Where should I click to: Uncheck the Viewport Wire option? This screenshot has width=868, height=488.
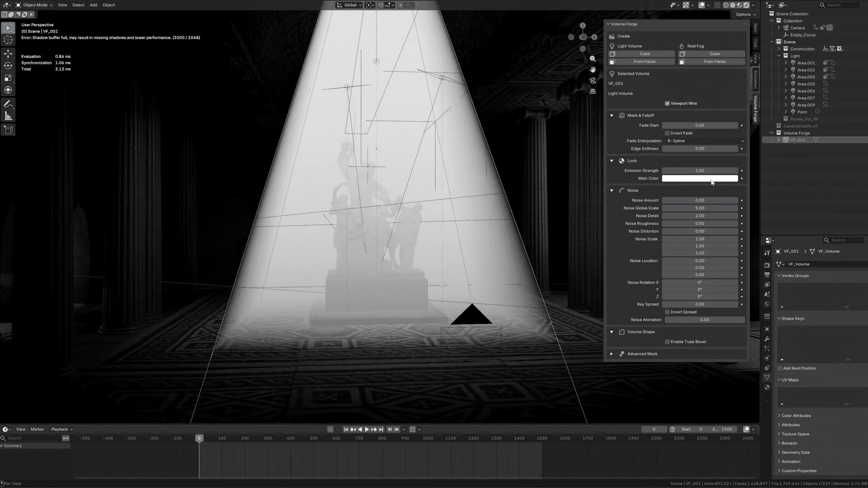tap(667, 103)
